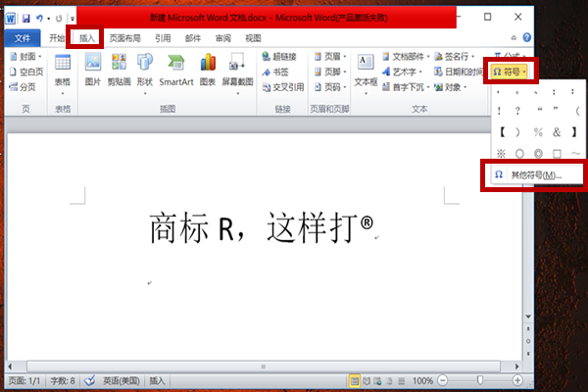Select the 插入 ribbon tab
The height and width of the screenshot is (392, 588).
click(x=86, y=38)
